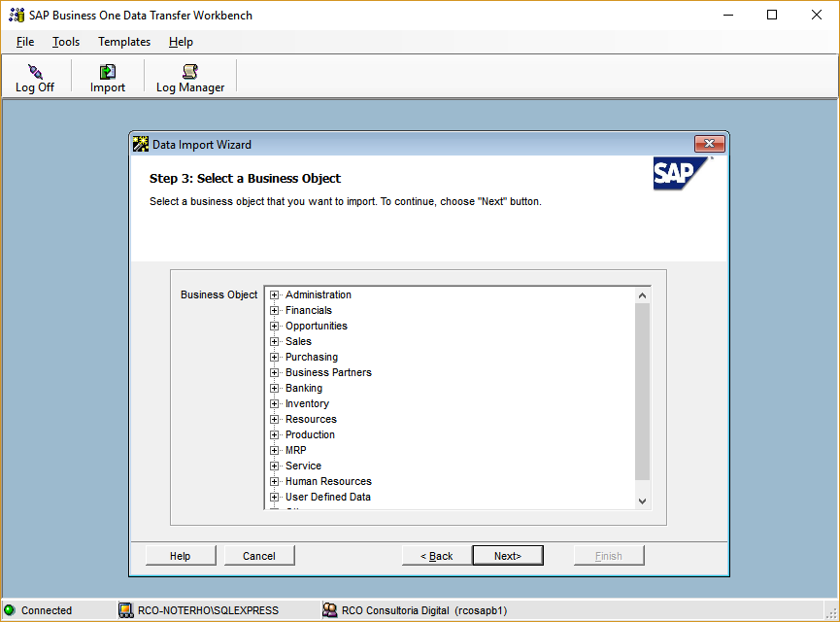Click RCO Consultoria Digital (rcosapb1) text
The image size is (840, 622).
pyautogui.click(x=424, y=610)
